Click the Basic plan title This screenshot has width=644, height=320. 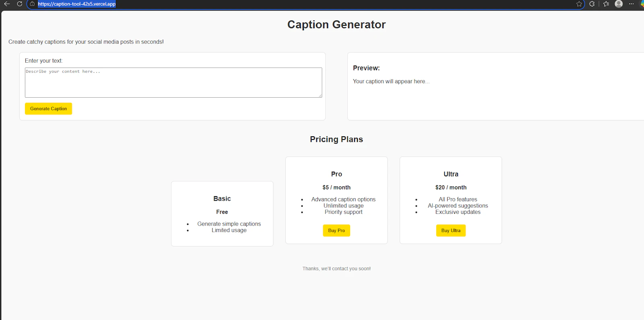(x=222, y=199)
